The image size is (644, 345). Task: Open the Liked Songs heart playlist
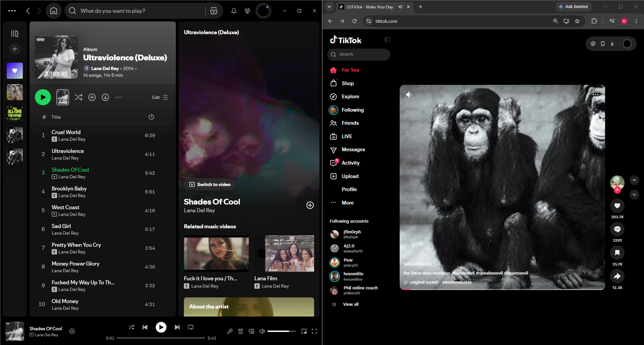click(x=15, y=71)
